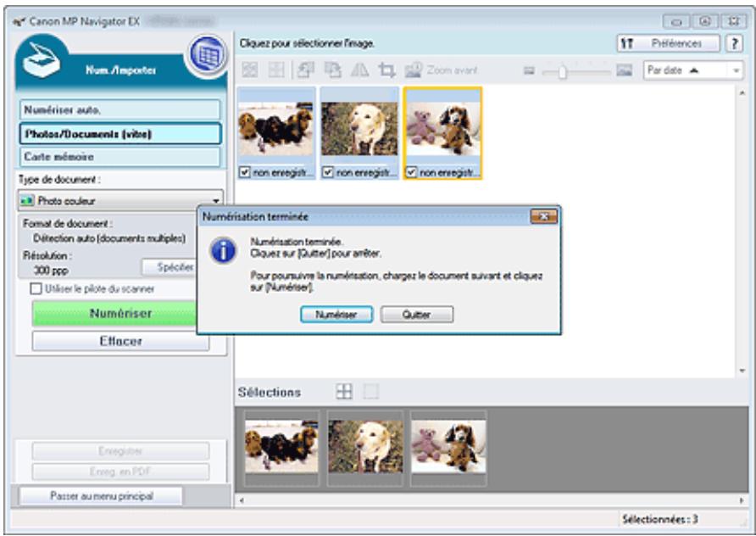Rotate the image left with toolbar icon
Image resolution: width=756 pixels, height=536 pixels.
click(x=306, y=70)
